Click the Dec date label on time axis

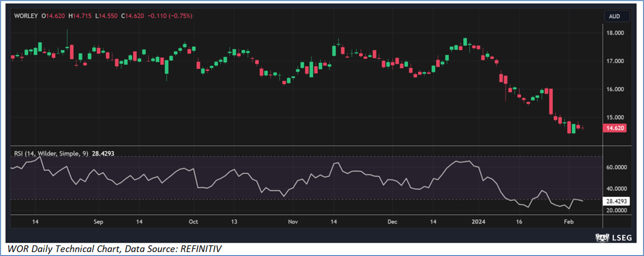[393, 222]
